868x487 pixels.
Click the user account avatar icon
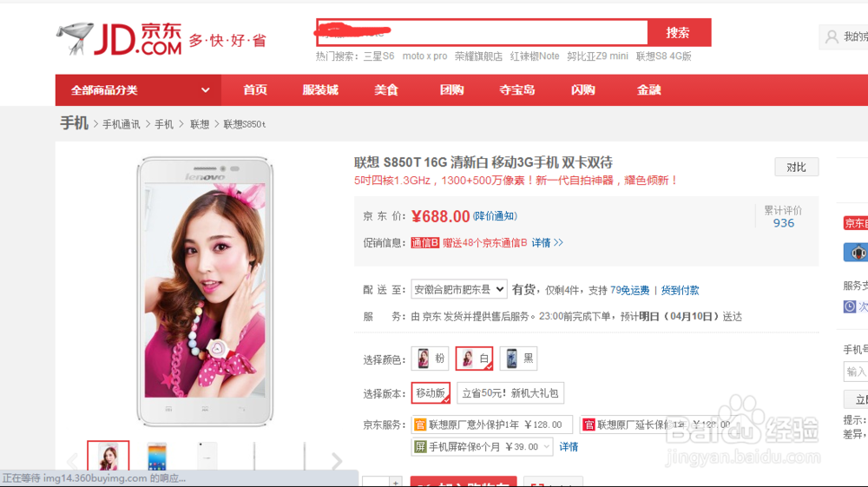pyautogui.click(x=832, y=37)
